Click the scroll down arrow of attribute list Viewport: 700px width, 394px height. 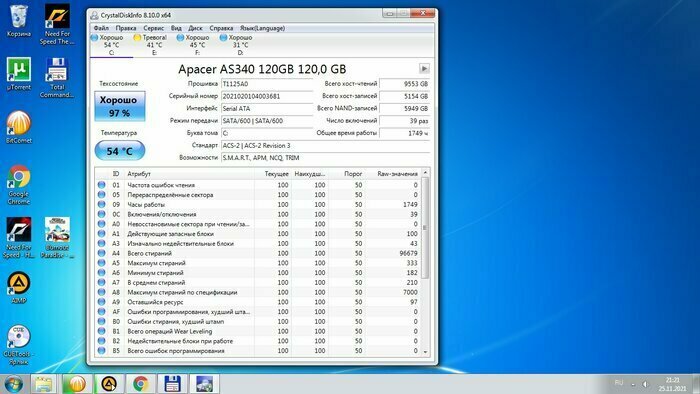tap(425, 352)
